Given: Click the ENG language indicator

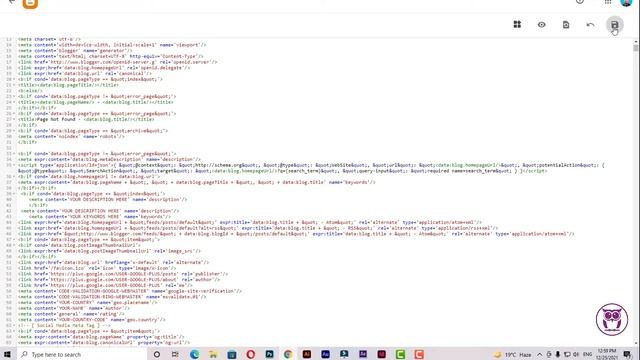Looking at the screenshot, I should 588,354.
